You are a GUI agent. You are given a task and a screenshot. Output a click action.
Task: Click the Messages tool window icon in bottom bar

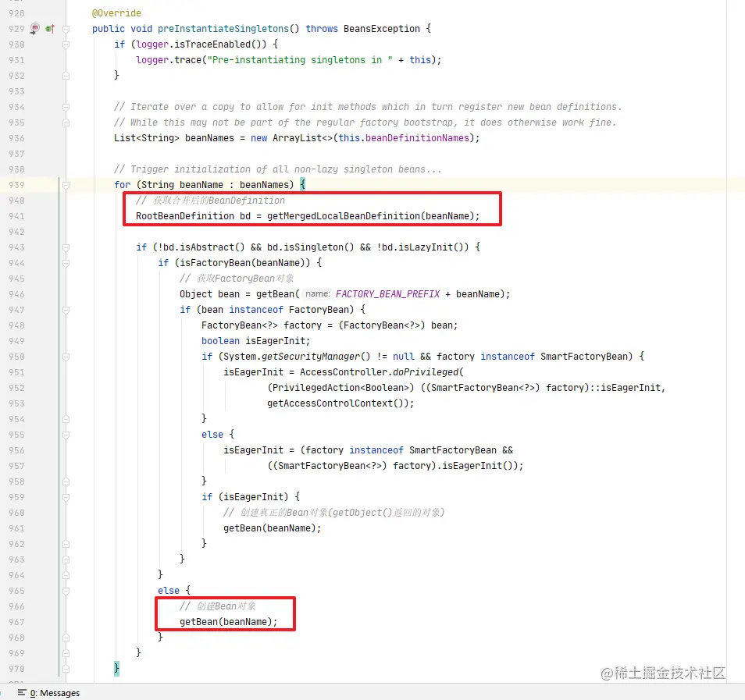(x=22, y=692)
